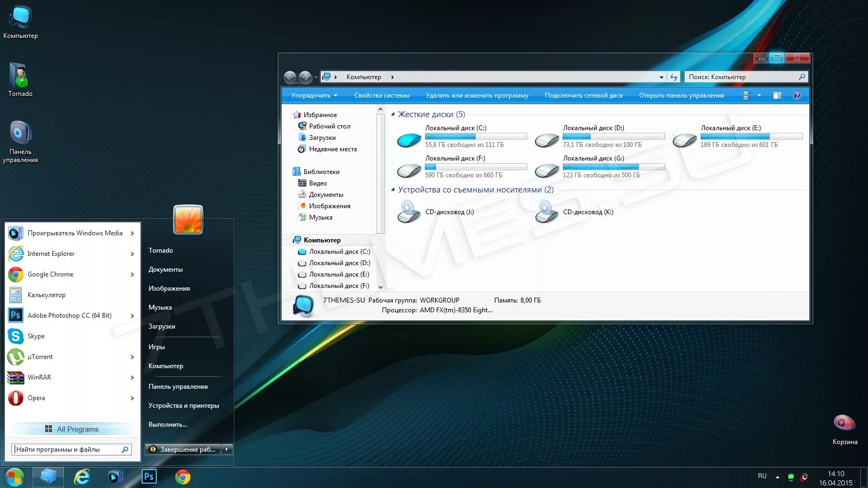Expand shutdown options arrow in Start menu
The width and height of the screenshot is (868, 488).
pyautogui.click(x=227, y=449)
